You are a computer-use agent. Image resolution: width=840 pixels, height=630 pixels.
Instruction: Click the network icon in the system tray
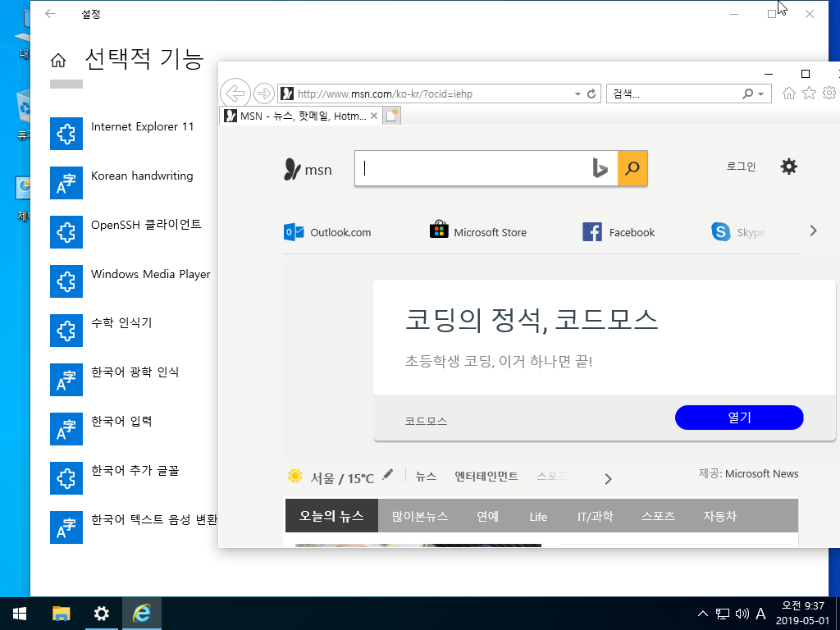pos(723,614)
